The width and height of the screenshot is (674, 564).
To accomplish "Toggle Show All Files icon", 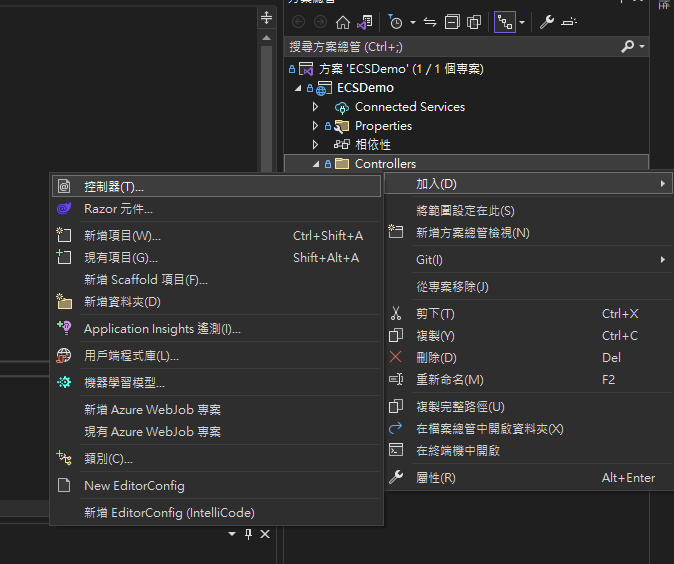I will (x=474, y=22).
